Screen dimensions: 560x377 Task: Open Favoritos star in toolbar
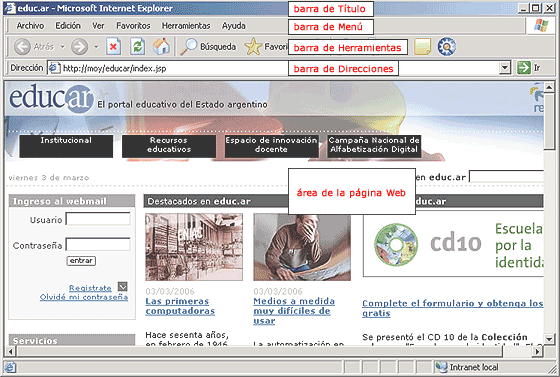[253, 47]
